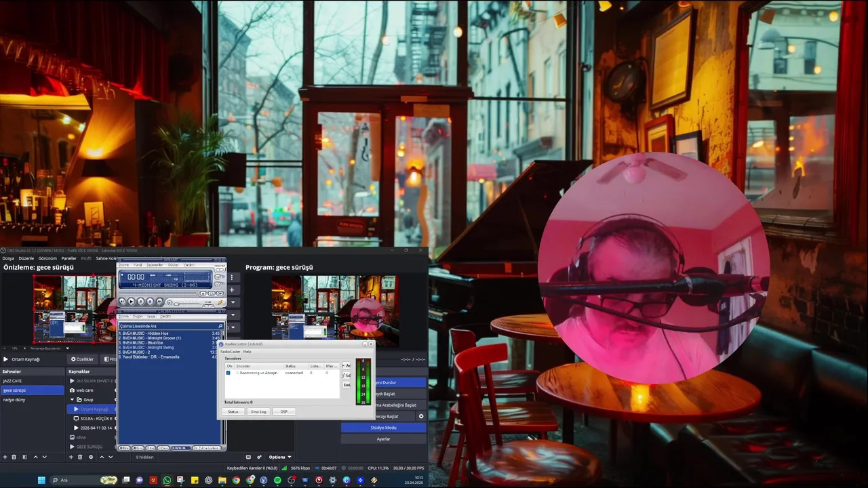Add a new source in Kaynaklar toolbar
This screenshot has width=868, height=488.
(71, 457)
